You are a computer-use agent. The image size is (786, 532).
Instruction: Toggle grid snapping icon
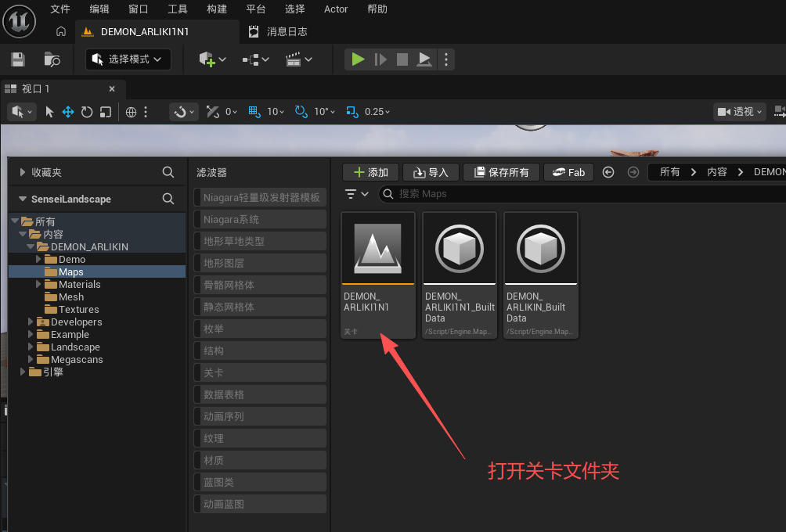tap(254, 112)
